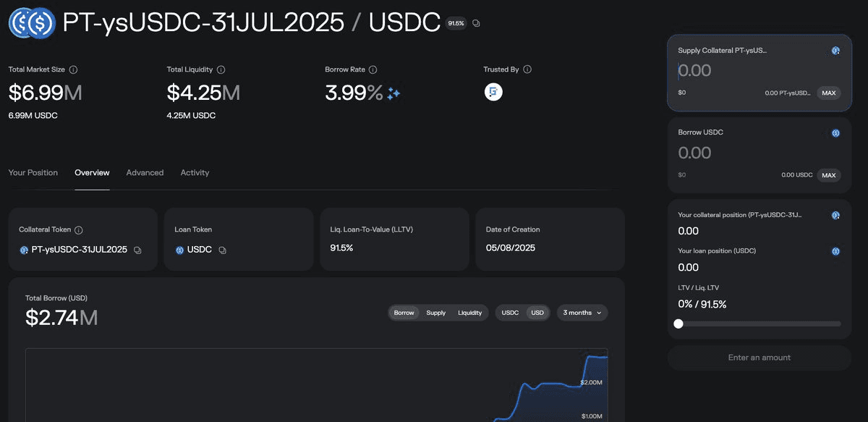Switch chart to Liquidity view

click(470, 313)
